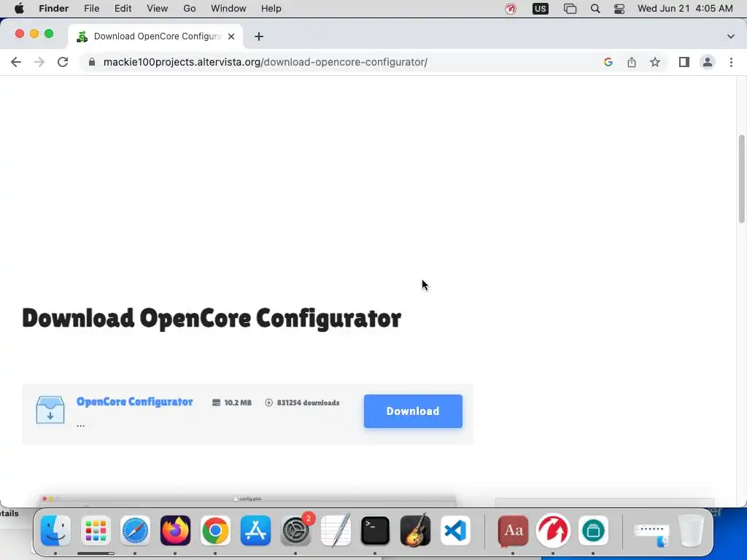Open Dictionary app in the Dock
This screenshot has width=747, height=560.
[513, 531]
